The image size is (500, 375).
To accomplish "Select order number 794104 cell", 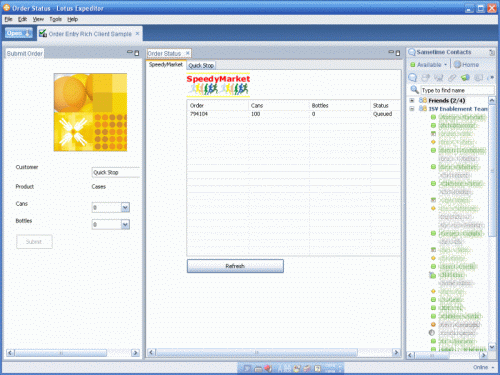I will pos(199,114).
